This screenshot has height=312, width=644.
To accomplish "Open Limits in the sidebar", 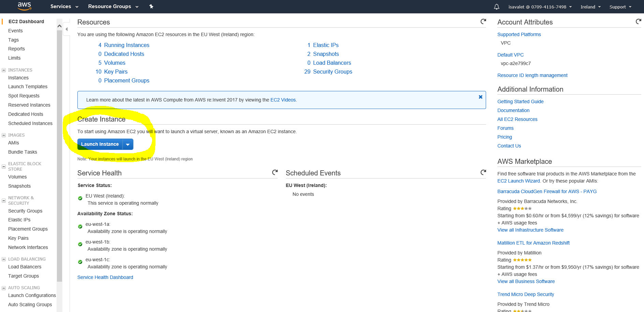I will click(x=14, y=58).
